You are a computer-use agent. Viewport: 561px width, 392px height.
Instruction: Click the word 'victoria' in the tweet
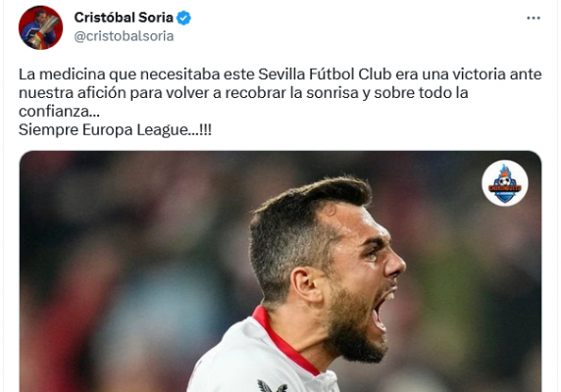(479, 74)
